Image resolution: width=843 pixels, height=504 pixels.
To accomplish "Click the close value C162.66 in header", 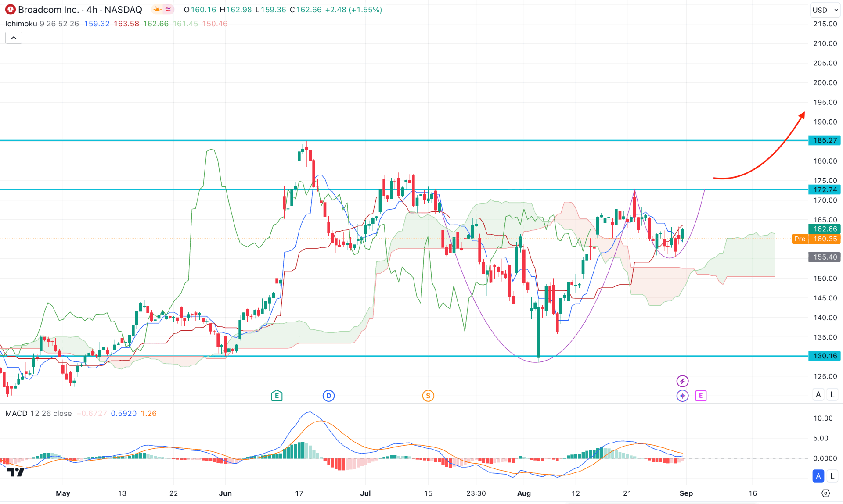I will [x=306, y=10].
